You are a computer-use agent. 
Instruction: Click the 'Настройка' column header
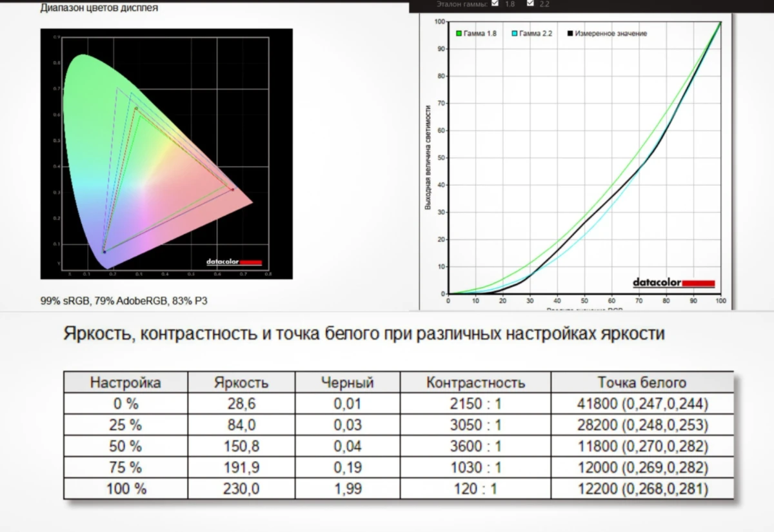126,382
